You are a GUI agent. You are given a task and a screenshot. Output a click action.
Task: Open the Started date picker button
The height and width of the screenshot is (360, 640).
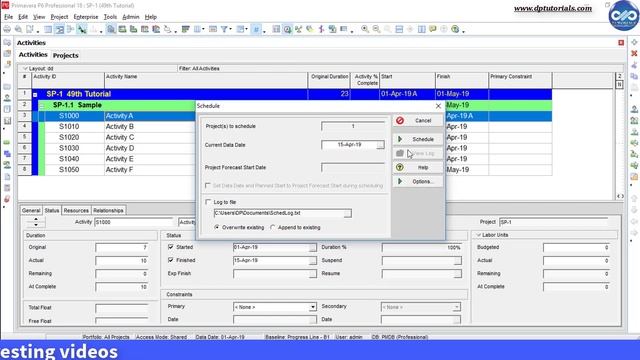(x=312, y=248)
